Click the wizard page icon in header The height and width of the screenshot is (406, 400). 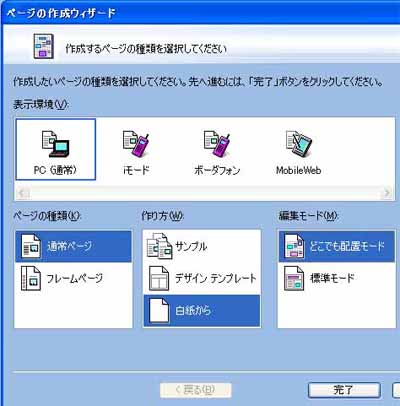43,46
